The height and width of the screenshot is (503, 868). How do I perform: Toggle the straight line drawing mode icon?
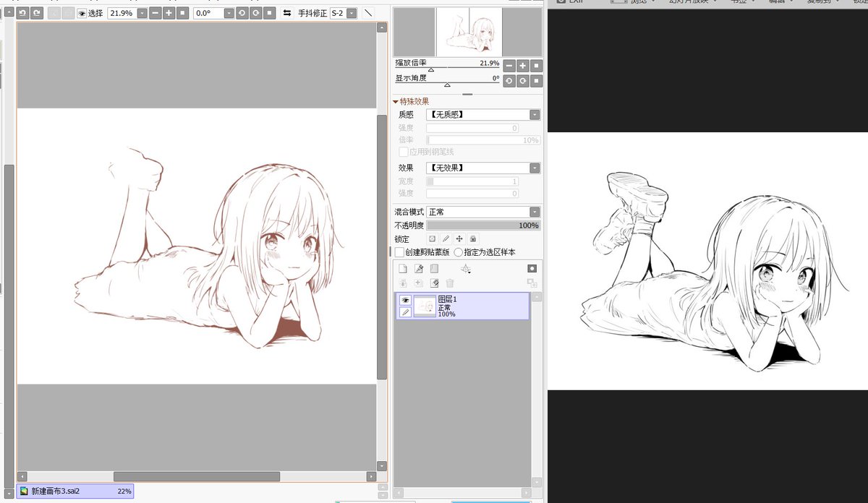click(368, 13)
